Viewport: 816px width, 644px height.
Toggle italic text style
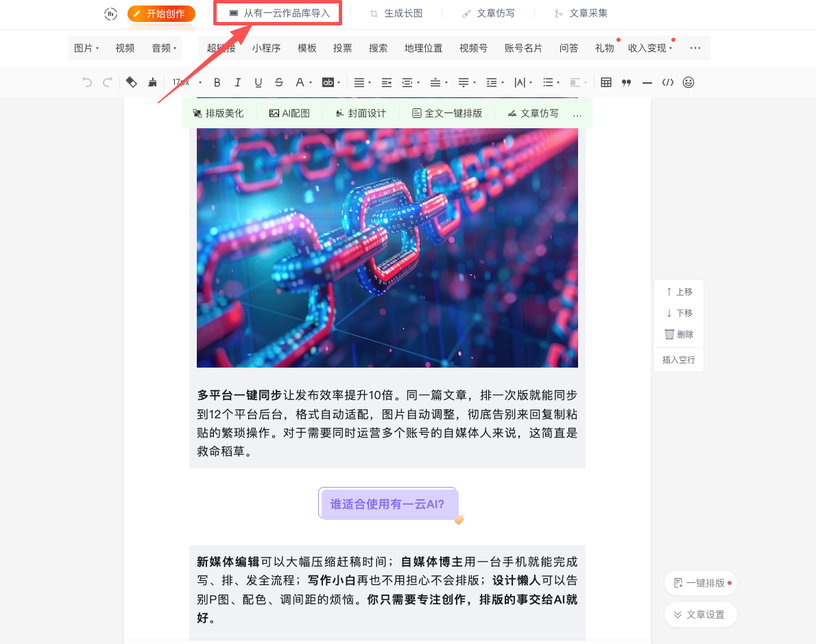[238, 82]
